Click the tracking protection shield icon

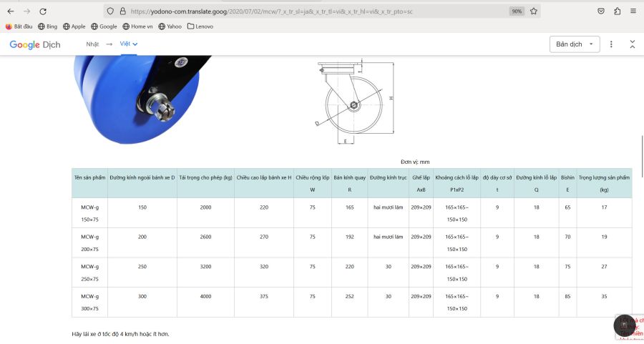coord(110,11)
